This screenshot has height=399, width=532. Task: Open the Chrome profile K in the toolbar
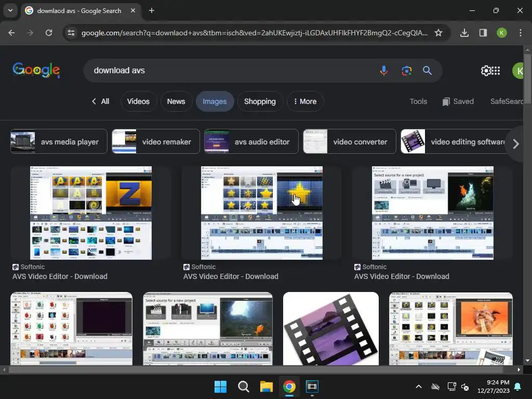click(501, 33)
